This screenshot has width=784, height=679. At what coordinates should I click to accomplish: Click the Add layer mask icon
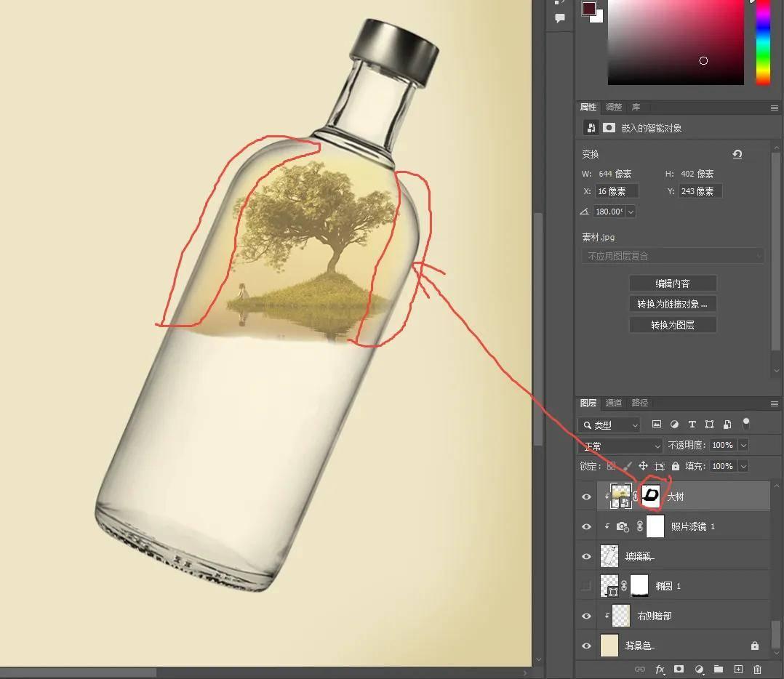point(679,669)
